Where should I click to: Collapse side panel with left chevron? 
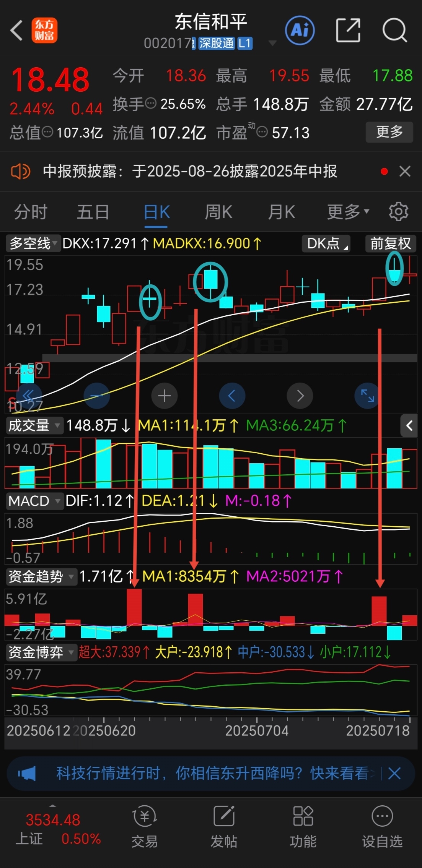tap(409, 425)
